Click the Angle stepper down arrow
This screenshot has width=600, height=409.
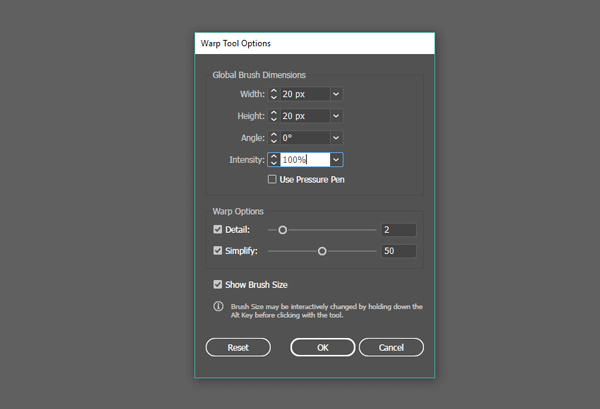(x=274, y=141)
